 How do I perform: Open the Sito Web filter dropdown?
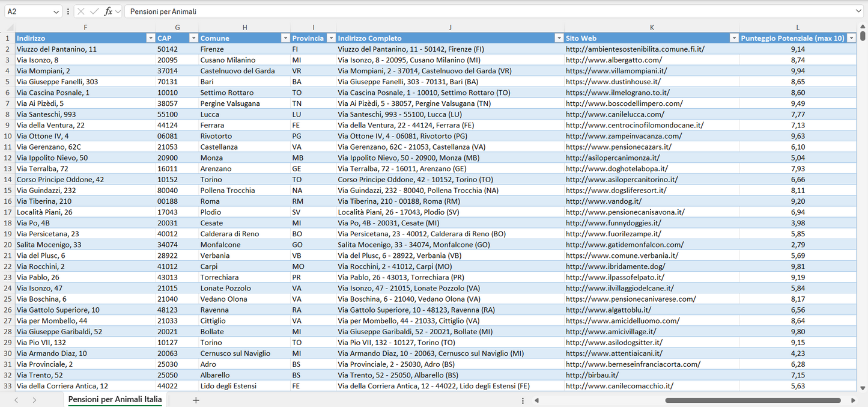tap(733, 38)
